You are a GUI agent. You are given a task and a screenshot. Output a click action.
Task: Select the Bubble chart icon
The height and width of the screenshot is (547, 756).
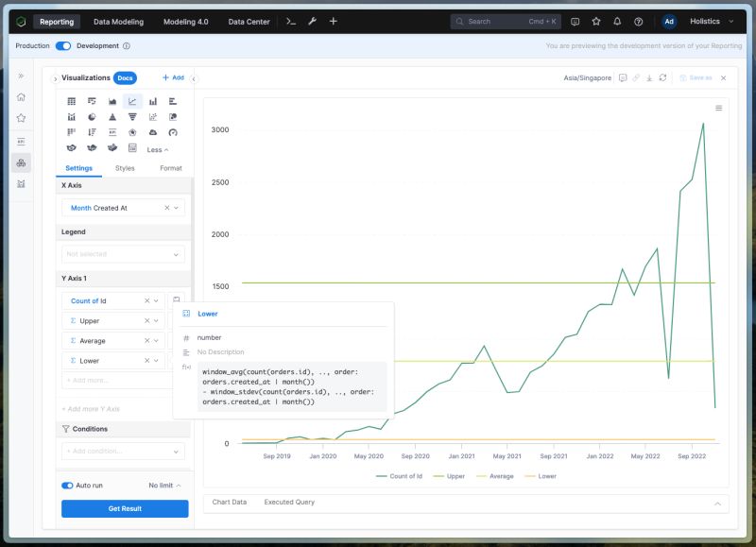tap(173, 116)
